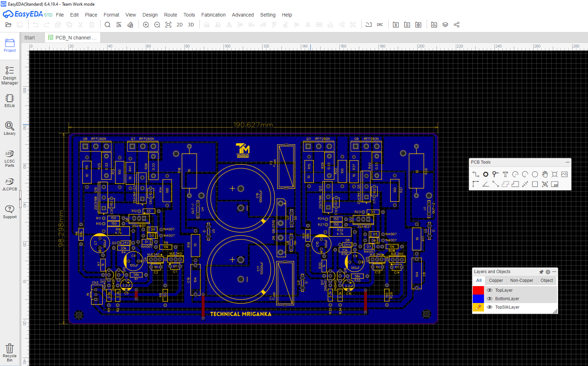The width and height of the screenshot is (588, 366).
Task: Select the Track routing tool in PCB Tools
Action: [476, 174]
